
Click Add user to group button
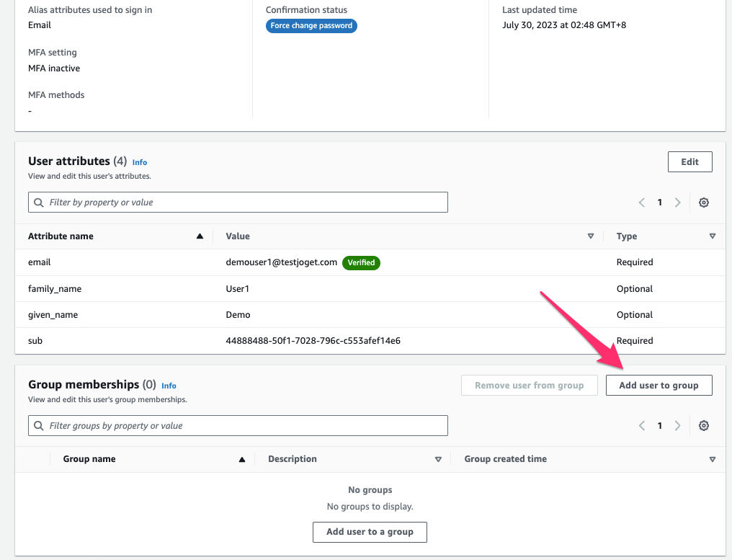[659, 386]
